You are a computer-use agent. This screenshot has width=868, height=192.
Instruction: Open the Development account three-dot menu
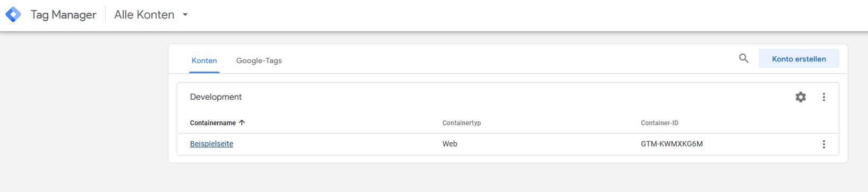click(x=824, y=97)
